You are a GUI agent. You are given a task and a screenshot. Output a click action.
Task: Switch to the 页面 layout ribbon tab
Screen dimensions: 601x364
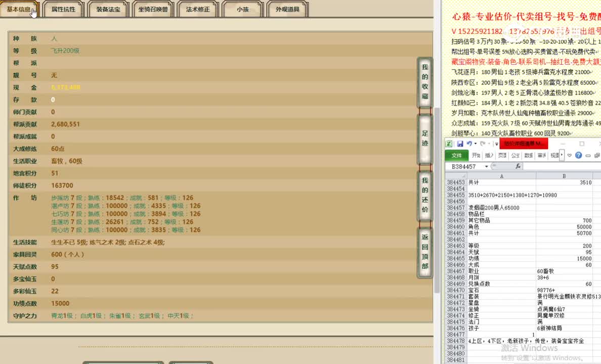click(502, 156)
